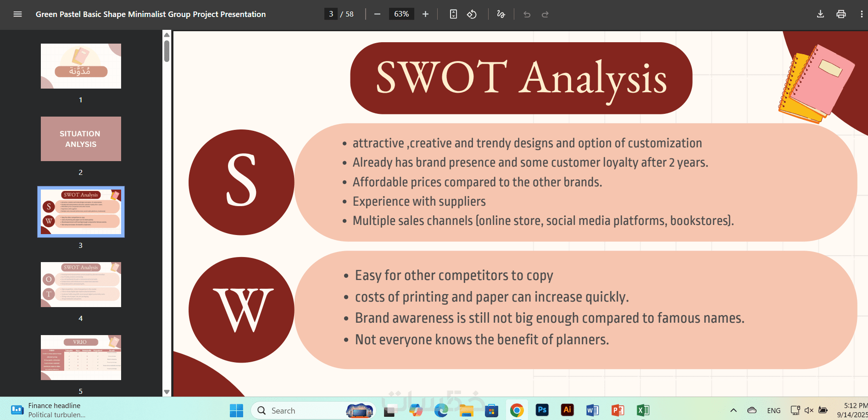The height and width of the screenshot is (420, 868).
Task: Click the network display tray icon
Action: (x=795, y=410)
